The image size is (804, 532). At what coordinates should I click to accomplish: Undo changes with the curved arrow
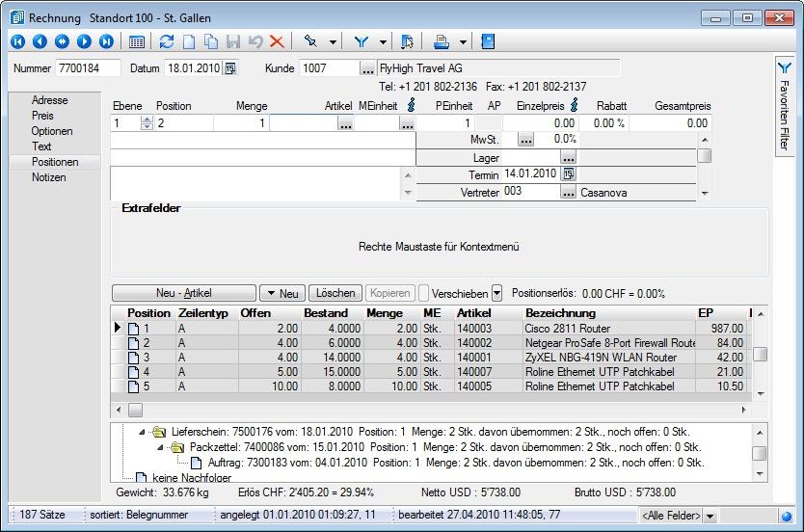point(255,41)
